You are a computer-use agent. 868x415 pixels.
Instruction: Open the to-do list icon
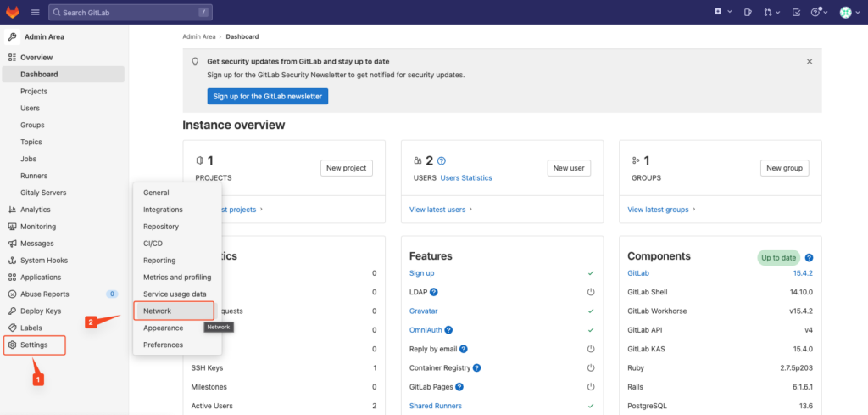click(796, 12)
